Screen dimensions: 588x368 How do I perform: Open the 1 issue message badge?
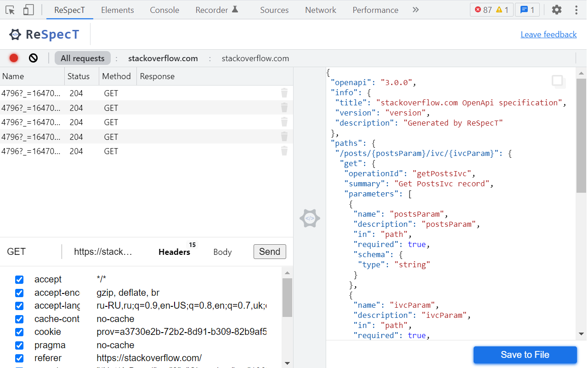pyautogui.click(x=527, y=10)
